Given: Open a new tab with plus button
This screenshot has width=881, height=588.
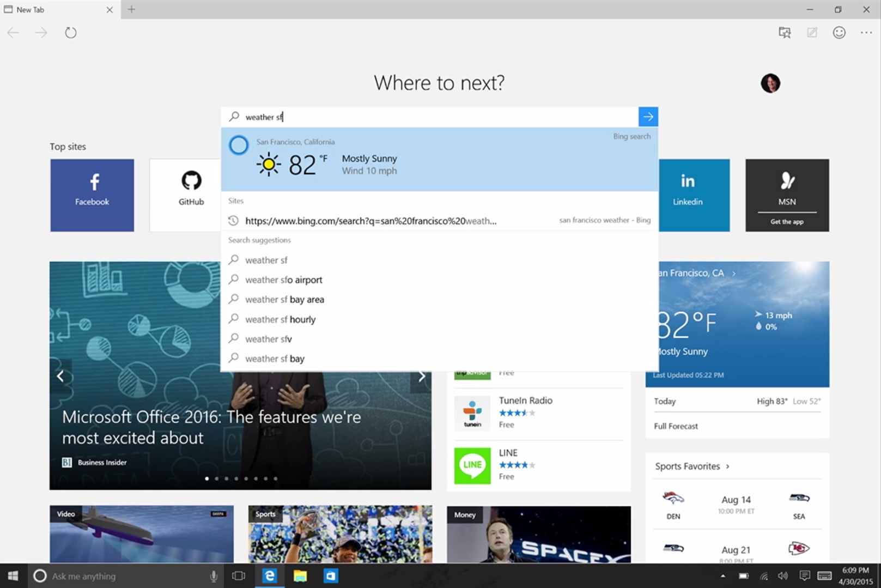Looking at the screenshot, I should click(x=131, y=9).
